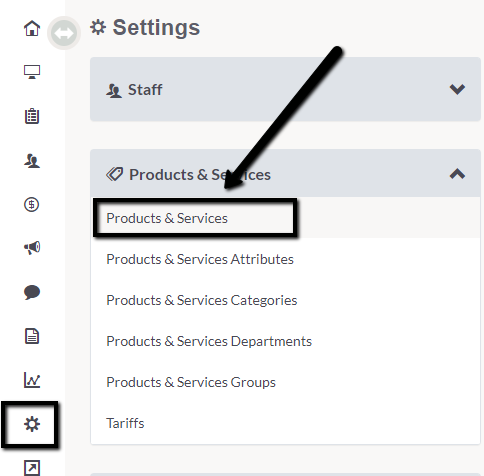
Task: Toggle the sidebar width arrows button
Action: pyautogui.click(x=64, y=33)
